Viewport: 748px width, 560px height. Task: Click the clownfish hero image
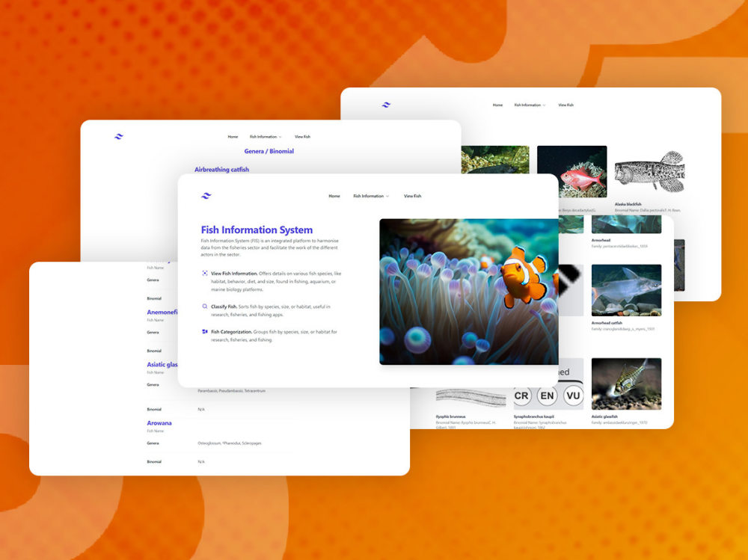468,292
